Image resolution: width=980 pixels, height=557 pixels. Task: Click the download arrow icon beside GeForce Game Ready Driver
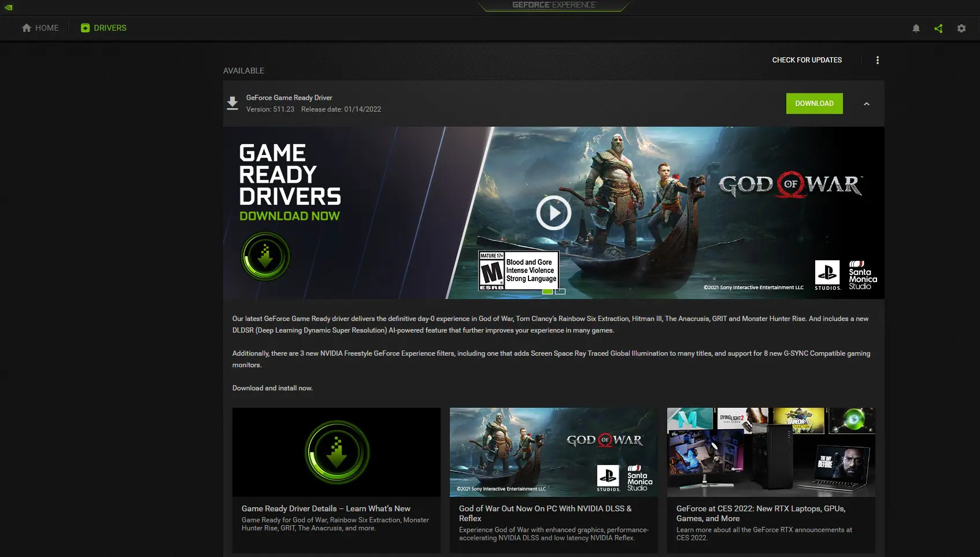tap(232, 103)
